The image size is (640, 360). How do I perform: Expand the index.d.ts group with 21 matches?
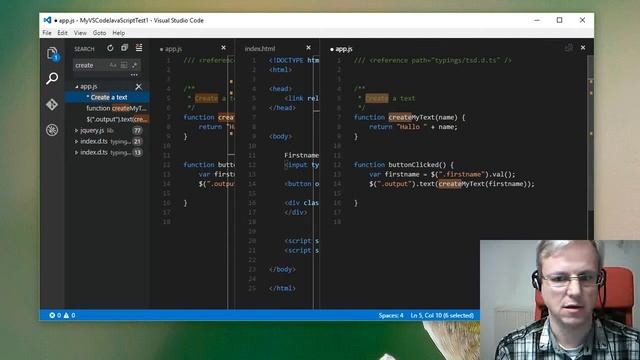point(77,142)
